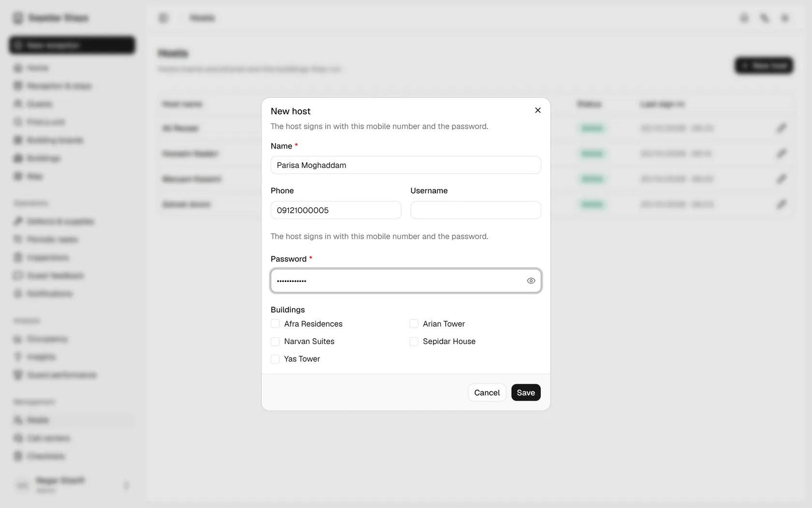Show password with the eye icon

[531, 281]
